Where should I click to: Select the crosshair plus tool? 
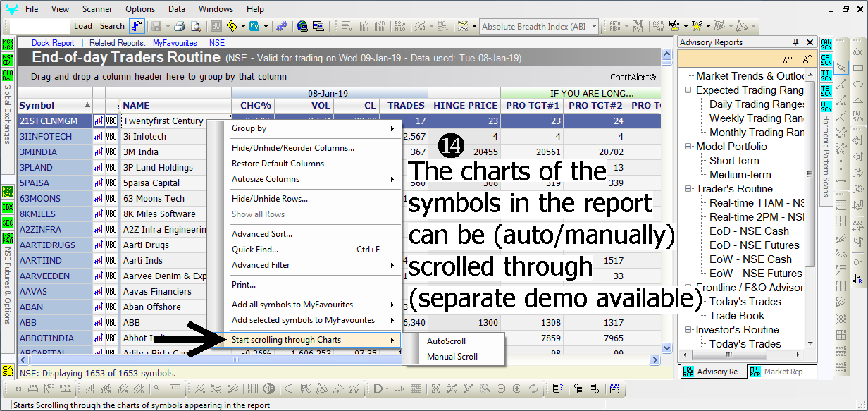click(x=841, y=52)
